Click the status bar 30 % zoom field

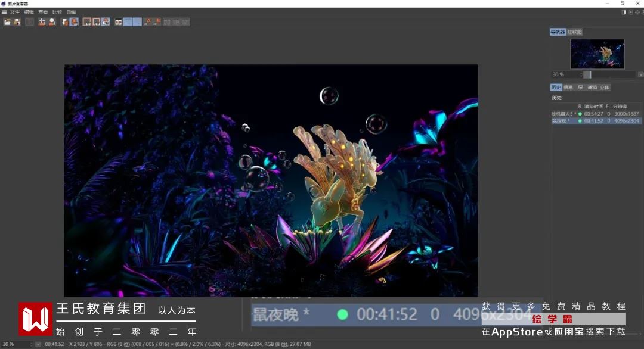(16, 344)
